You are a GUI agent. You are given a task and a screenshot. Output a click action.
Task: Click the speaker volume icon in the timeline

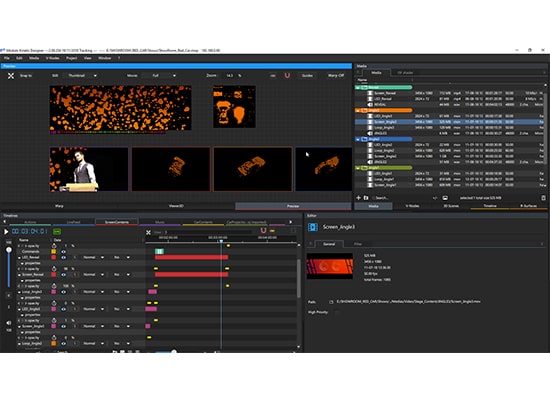[9, 323]
